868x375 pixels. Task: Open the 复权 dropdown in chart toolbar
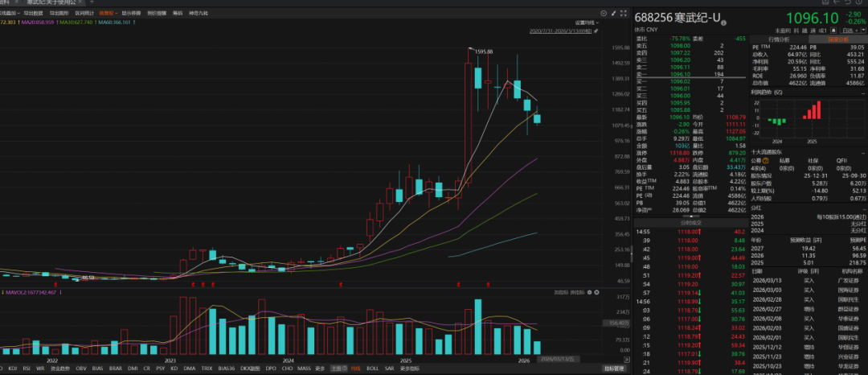point(108,14)
